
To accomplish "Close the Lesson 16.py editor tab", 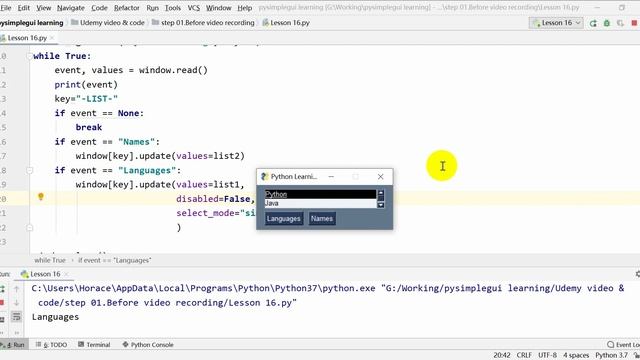I will click(x=52, y=38).
